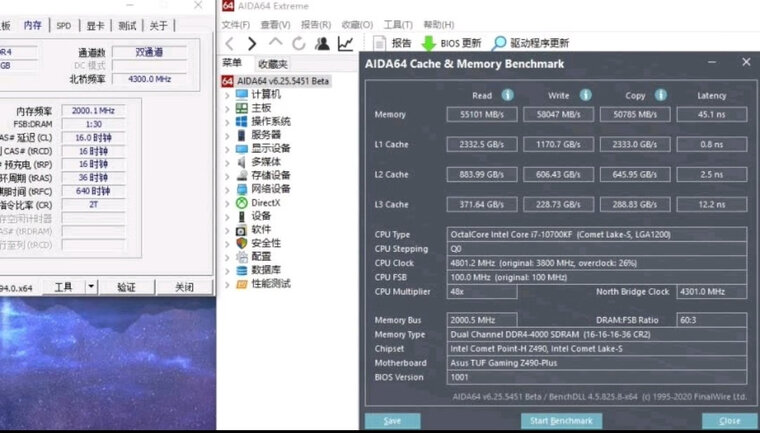
Task: Select the 服务器 server icon in tree
Action: (x=241, y=135)
